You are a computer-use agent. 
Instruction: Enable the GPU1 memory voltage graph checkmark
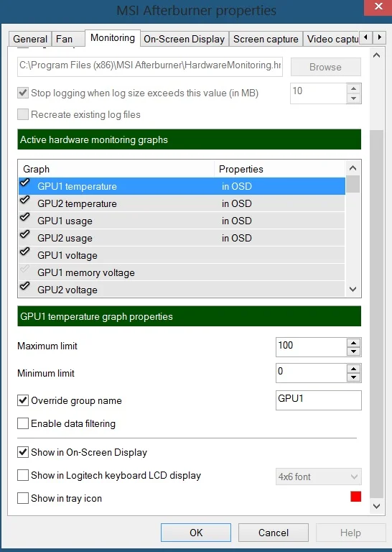pos(24,270)
